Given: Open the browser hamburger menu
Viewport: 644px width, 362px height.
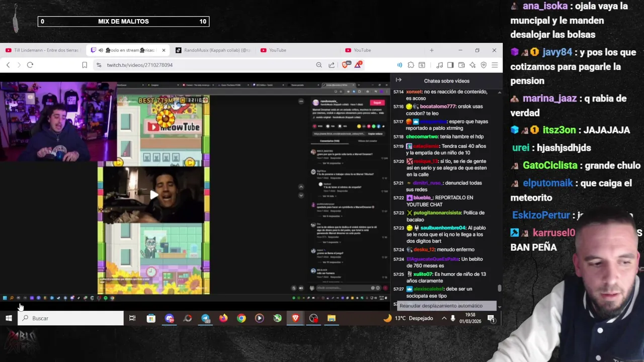Looking at the screenshot, I should pos(495,65).
